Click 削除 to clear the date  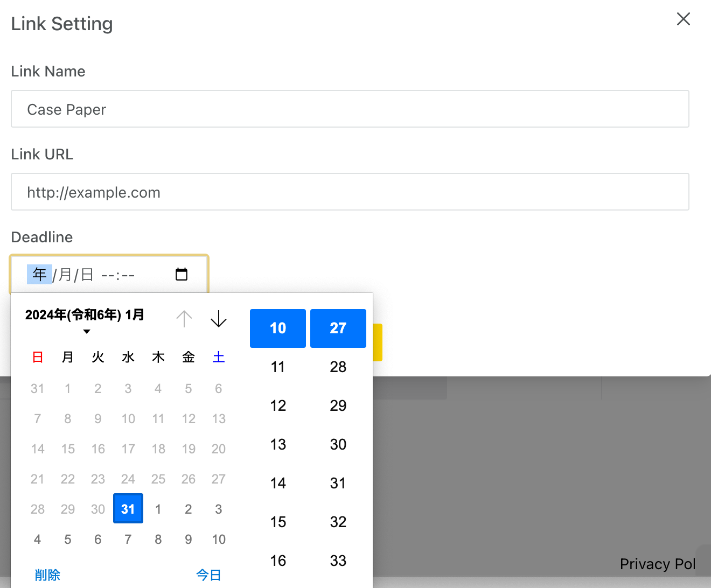47,575
